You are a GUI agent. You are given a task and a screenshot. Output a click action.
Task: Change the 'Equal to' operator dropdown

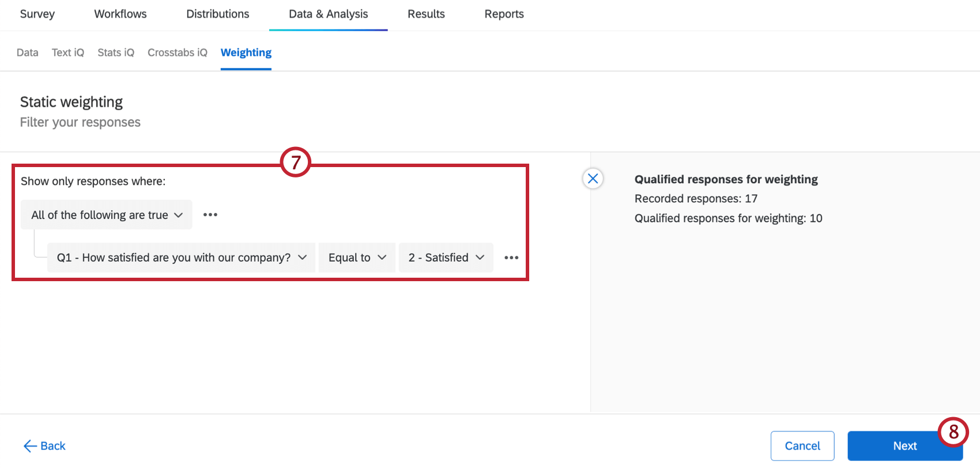[x=357, y=258]
